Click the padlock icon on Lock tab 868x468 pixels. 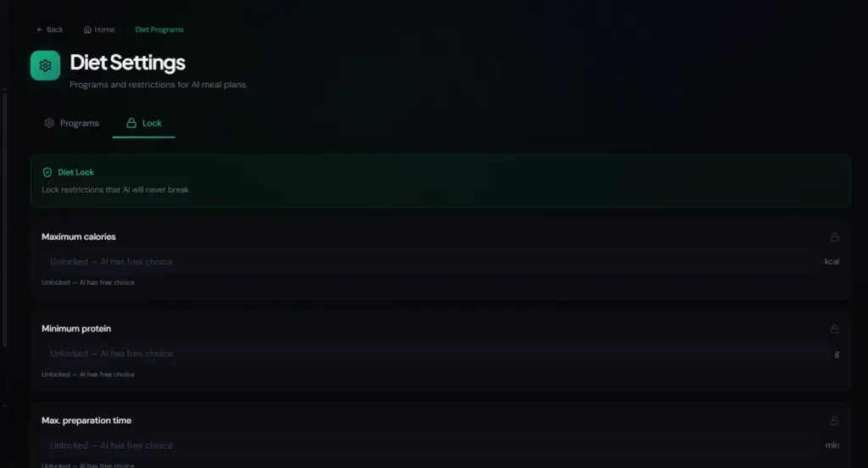point(131,123)
